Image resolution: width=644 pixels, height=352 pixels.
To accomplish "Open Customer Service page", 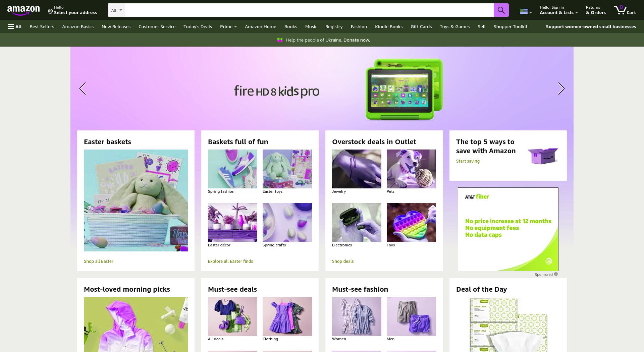I will click(x=157, y=26).
